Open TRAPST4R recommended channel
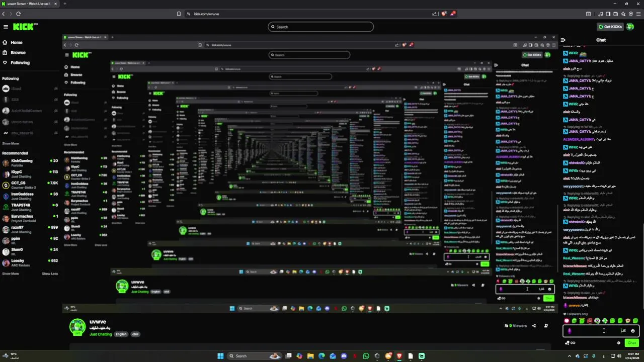The width and height of the screenshot is (644, 362). click(x=30, y=207)
